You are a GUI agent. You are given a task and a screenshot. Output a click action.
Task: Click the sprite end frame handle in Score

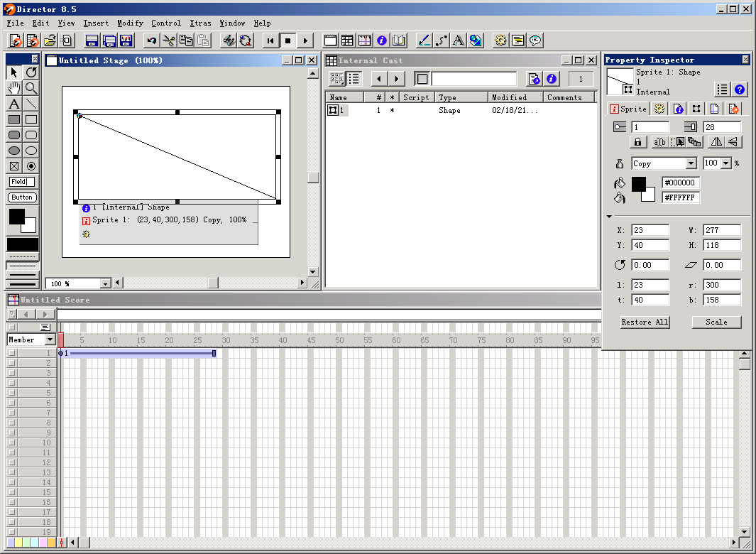pos(214,354)
